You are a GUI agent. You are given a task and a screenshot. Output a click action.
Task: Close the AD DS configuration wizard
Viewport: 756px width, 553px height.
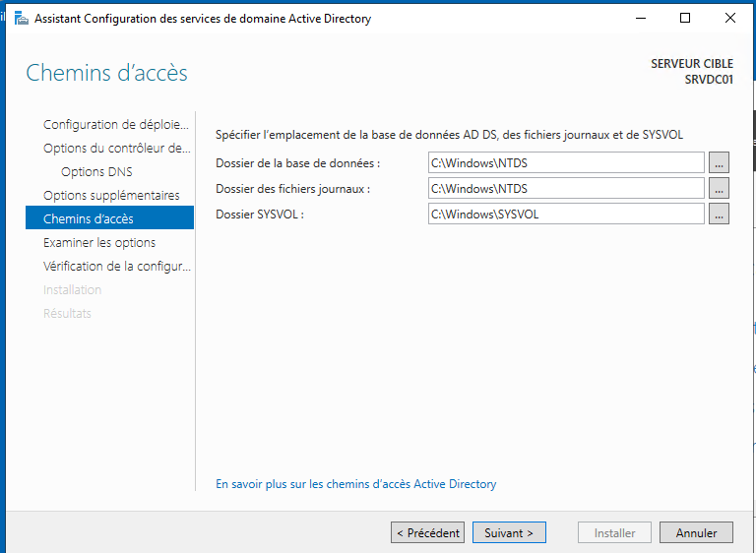730,19
